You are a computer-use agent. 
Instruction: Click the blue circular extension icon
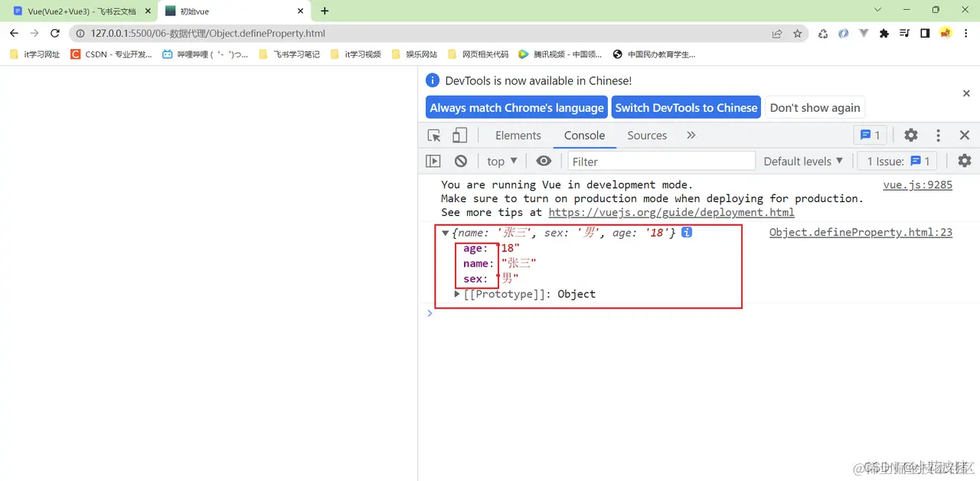pos(843,34)
